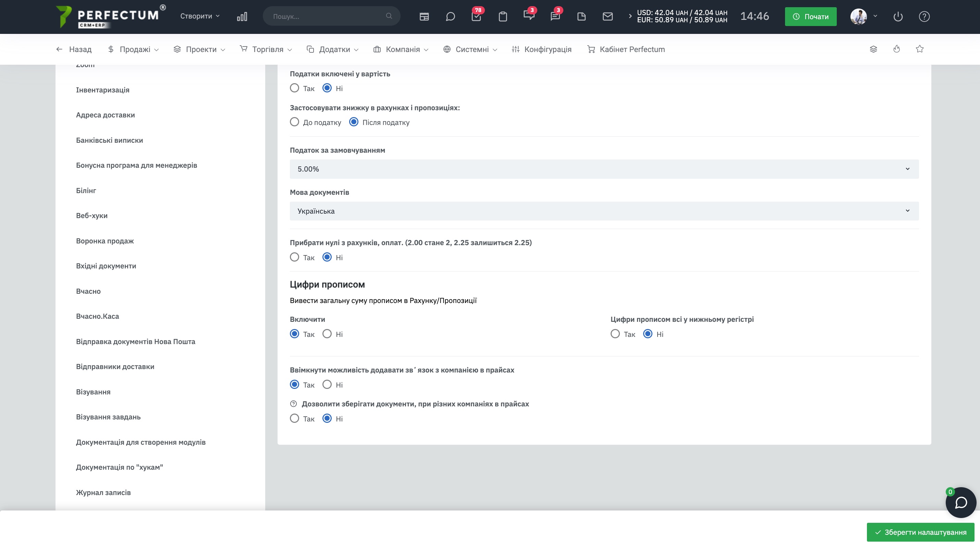Screen dimensions: 980x543
Task: Open Візування завдань sidebar item
Action: click(108, 417)
